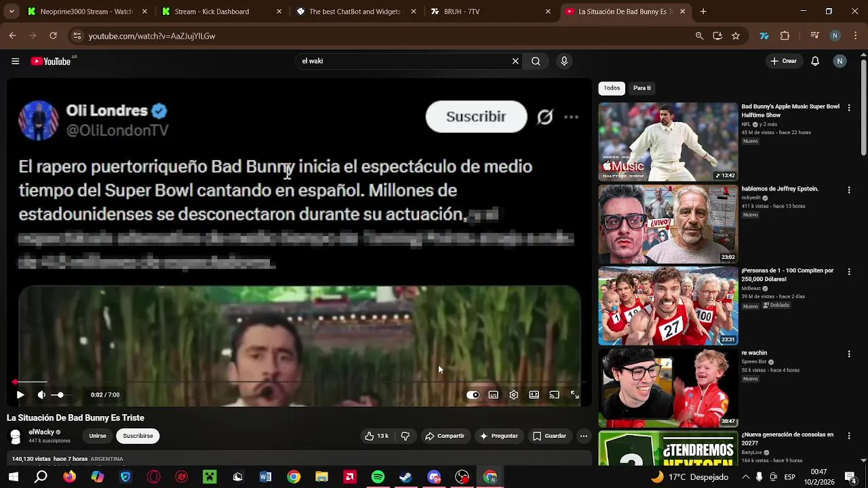Open the elWacky channel name link
This screenshot has width=868, height=488.
(41, 432)
